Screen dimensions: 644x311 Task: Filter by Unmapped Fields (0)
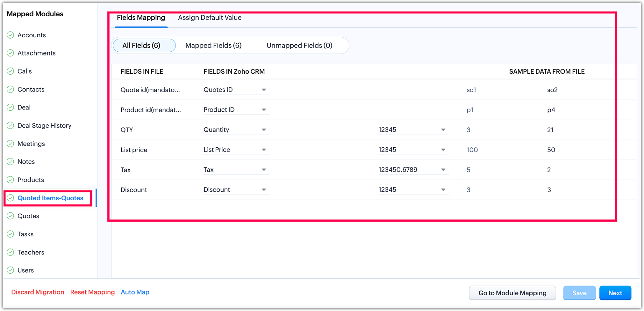click(x=299, y=46)
